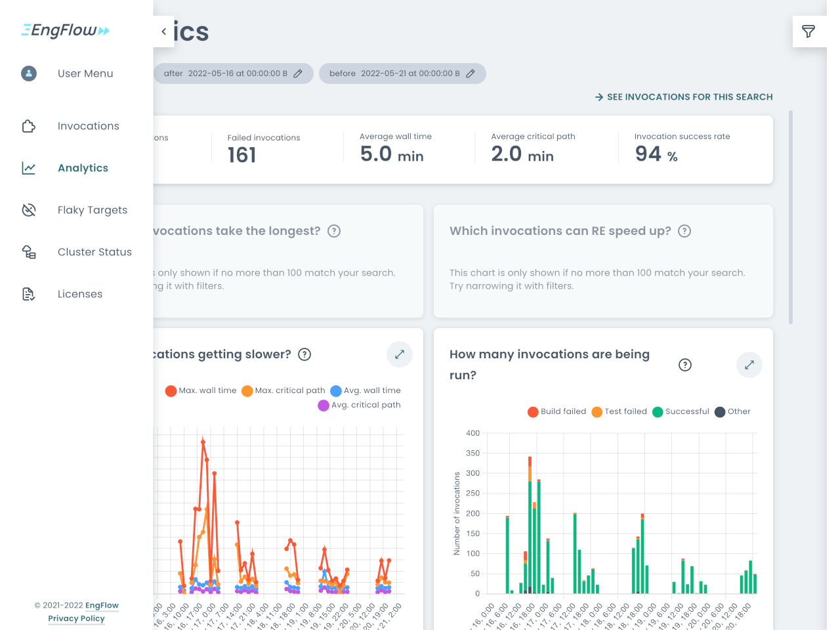This screenshot has height=630, width=840.
Task: Expand the 'getting slower' chart fullscreen
Action: tap(400, 354)
